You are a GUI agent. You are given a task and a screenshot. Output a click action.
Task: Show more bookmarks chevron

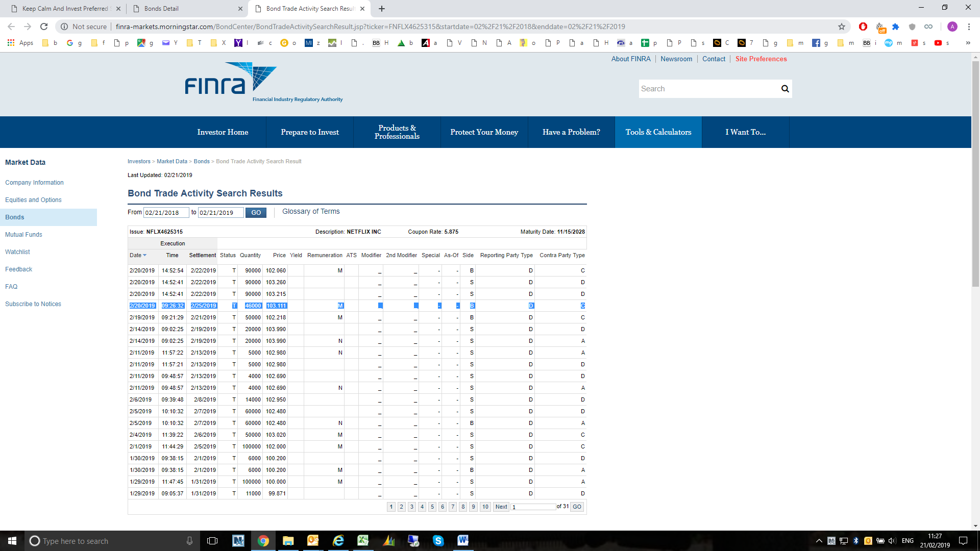[968, 43]
